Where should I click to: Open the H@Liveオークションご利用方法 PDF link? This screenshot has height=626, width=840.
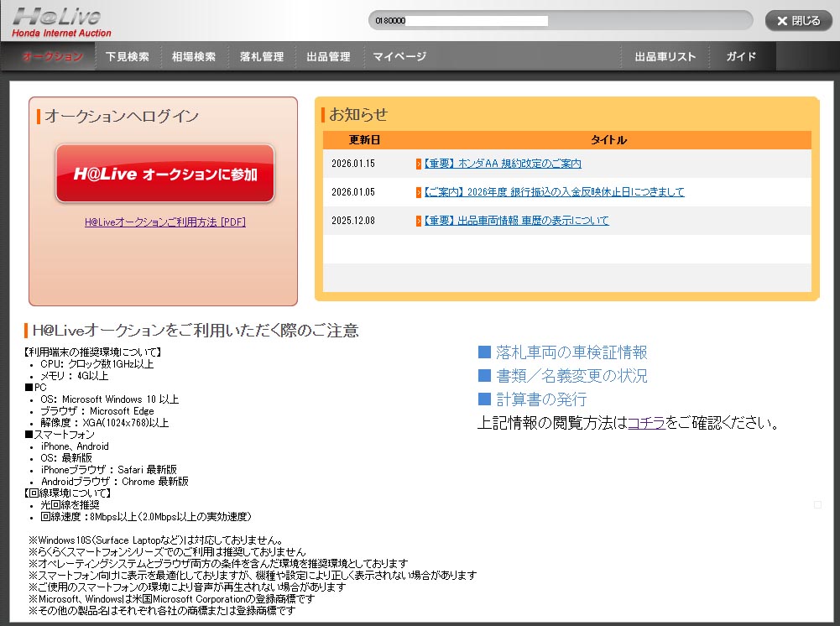click(x=164, y=222)
